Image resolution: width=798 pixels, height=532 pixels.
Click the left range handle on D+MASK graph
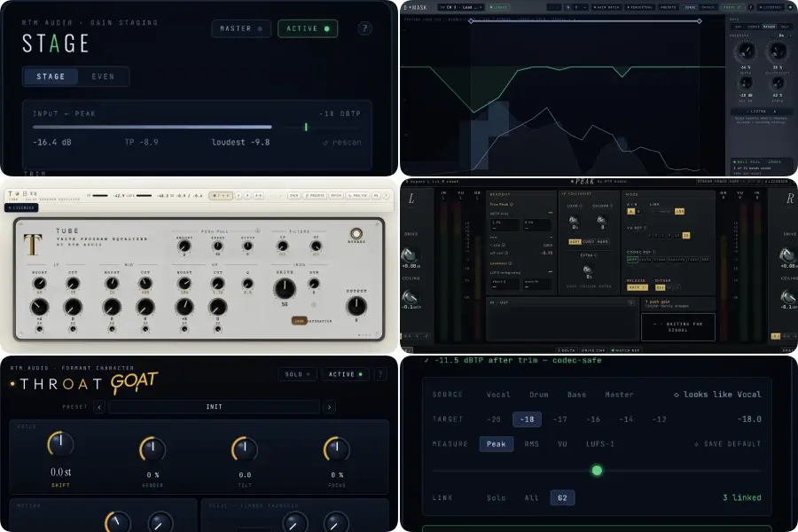click(x=471, y=21)
